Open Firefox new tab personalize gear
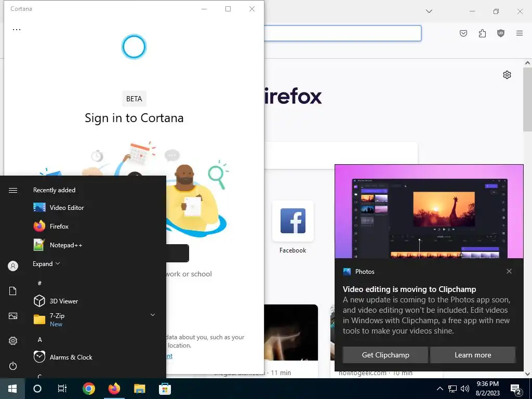Viewport: 532px width, 399px height. (x=507, y=75)
